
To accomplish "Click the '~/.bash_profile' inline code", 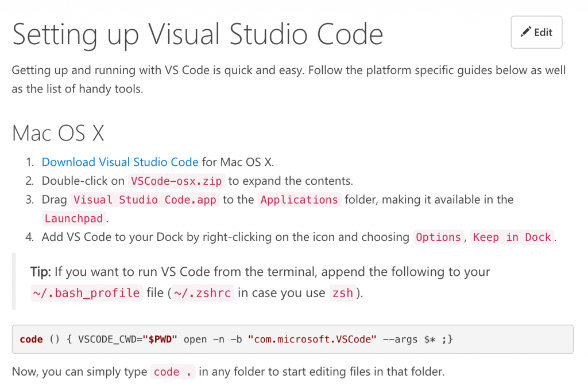I will click(x=86, y=293).
